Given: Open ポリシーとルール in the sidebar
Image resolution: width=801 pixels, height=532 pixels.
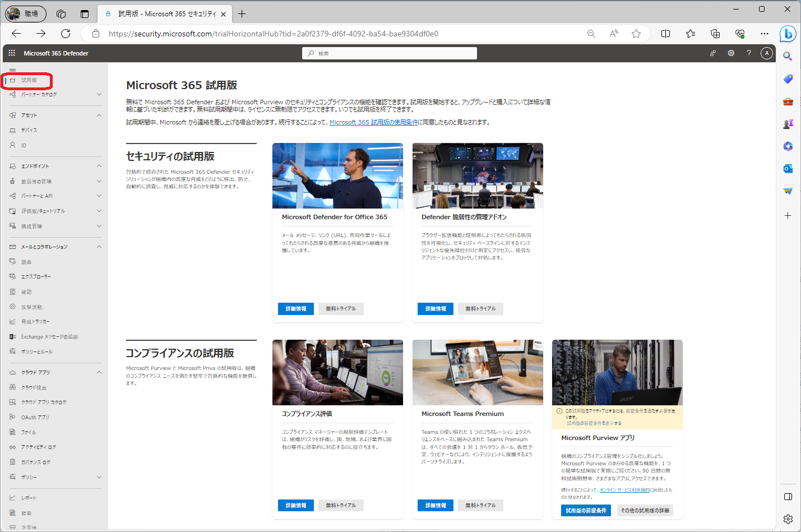Looking at the screenshot, I should [37, 351].
